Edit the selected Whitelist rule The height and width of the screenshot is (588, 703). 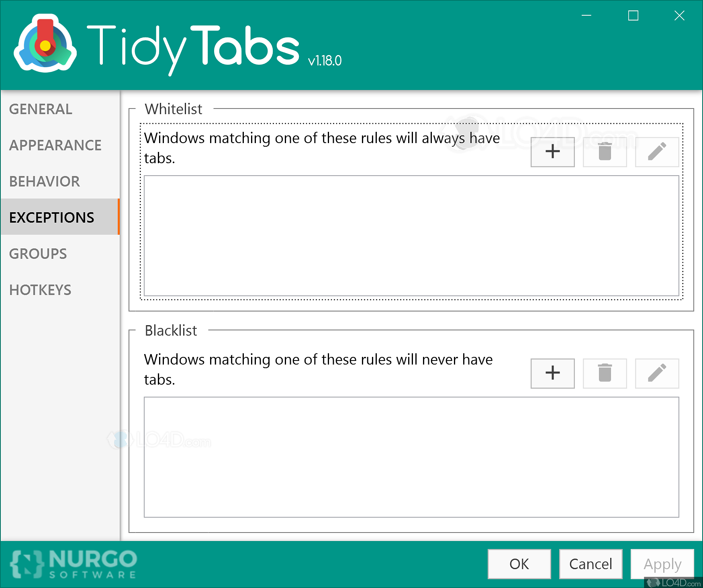point(656,152)
